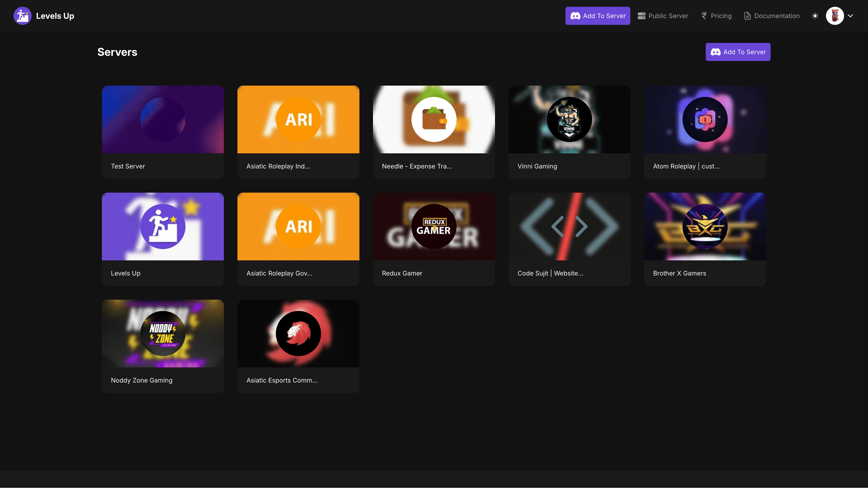Go to the Pricing page
The image size is (868, 488).
(x=716, y=16)
